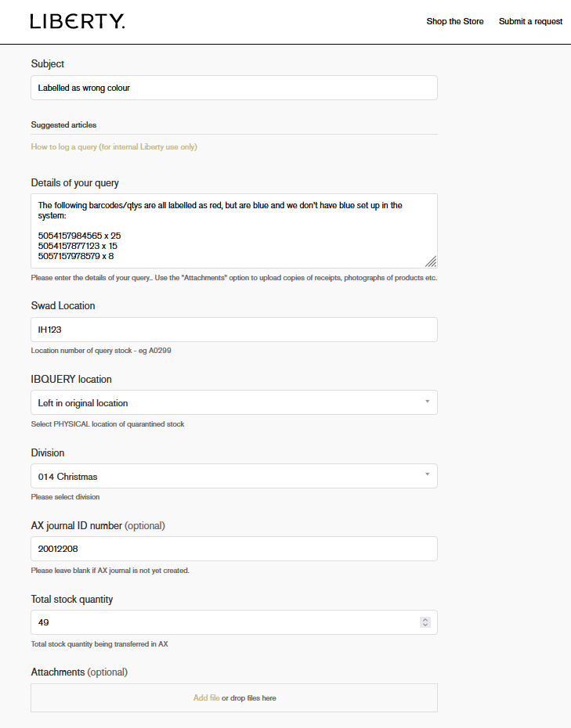Click the 014 Christmas selected value

coord(68,477)
